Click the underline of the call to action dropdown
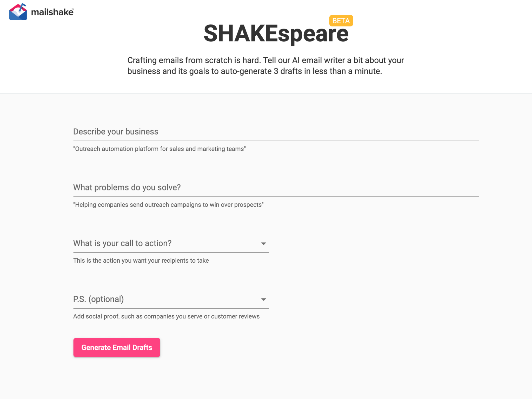 (171, 252)
